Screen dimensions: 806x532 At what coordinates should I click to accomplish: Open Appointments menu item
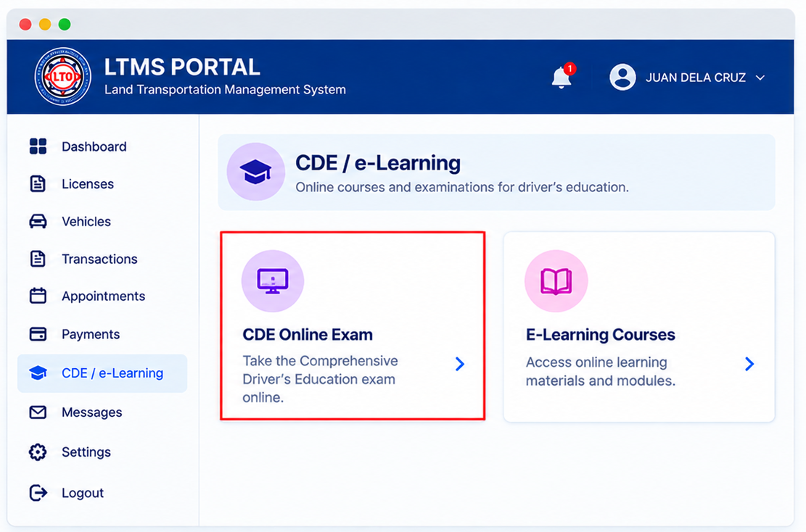[103, 296]
